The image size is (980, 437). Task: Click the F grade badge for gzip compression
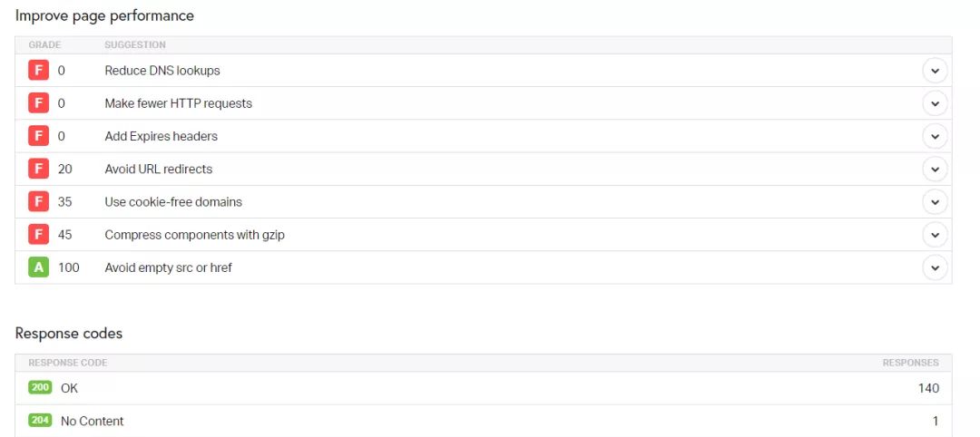point(38,235)
